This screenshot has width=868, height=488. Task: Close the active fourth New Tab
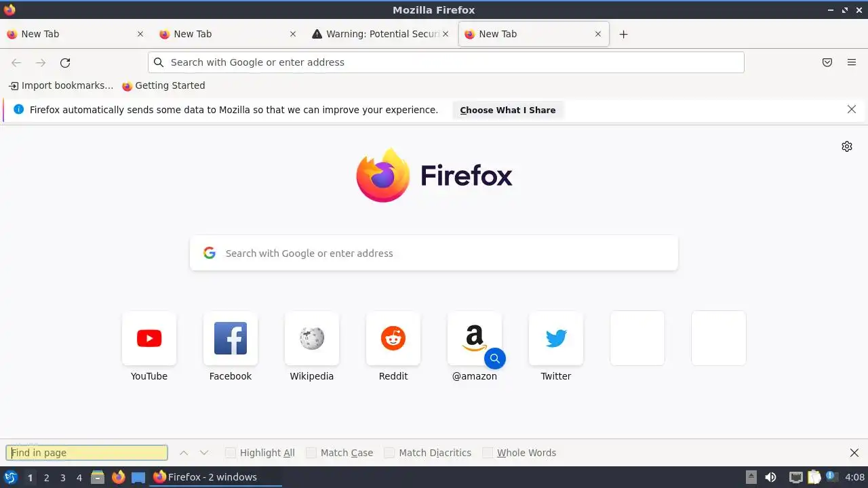click(598, 34)
